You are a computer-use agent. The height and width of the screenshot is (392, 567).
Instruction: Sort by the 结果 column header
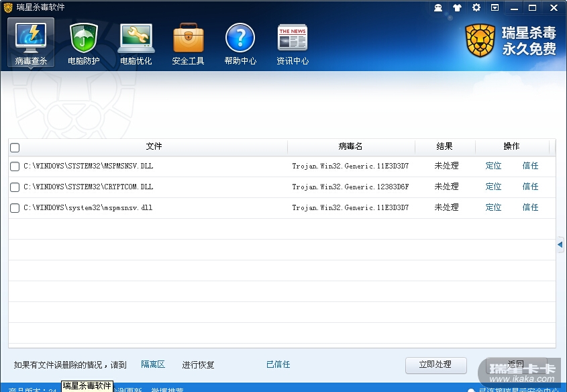point(444,146)
